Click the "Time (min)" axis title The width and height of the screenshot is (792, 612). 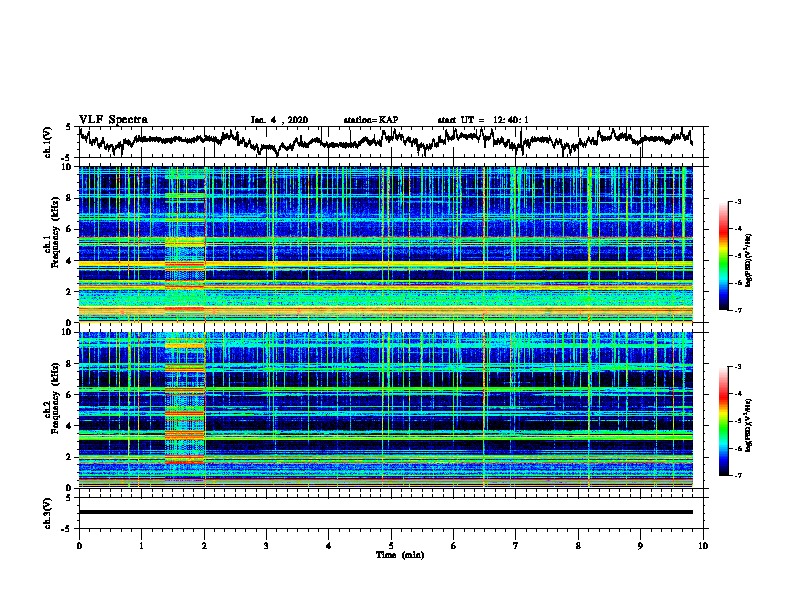[400, 555]
